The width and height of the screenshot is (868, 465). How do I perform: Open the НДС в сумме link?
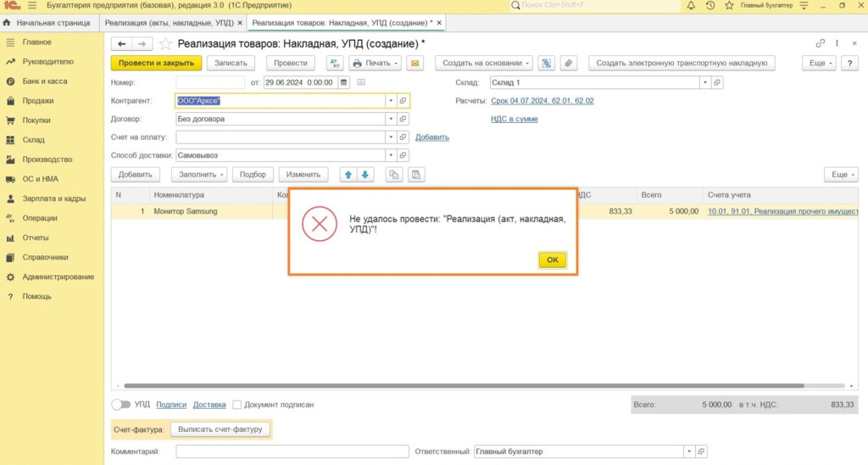coord(514,119)
